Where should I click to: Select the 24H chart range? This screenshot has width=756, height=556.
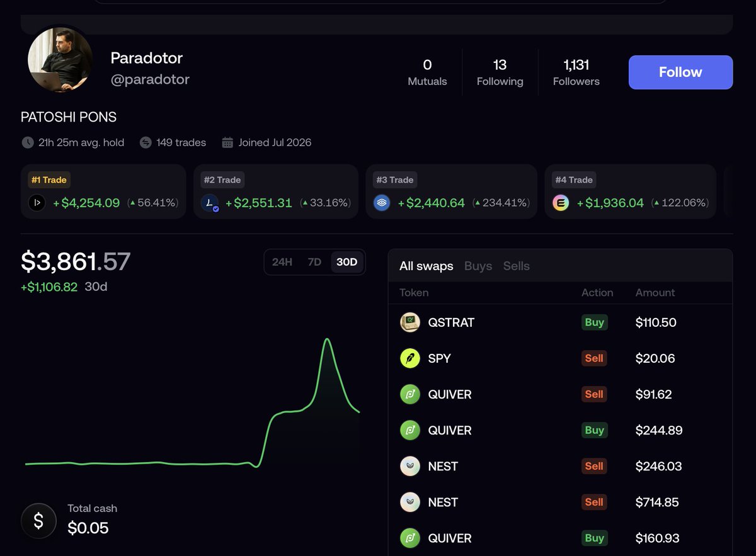[x=282, y=262]
